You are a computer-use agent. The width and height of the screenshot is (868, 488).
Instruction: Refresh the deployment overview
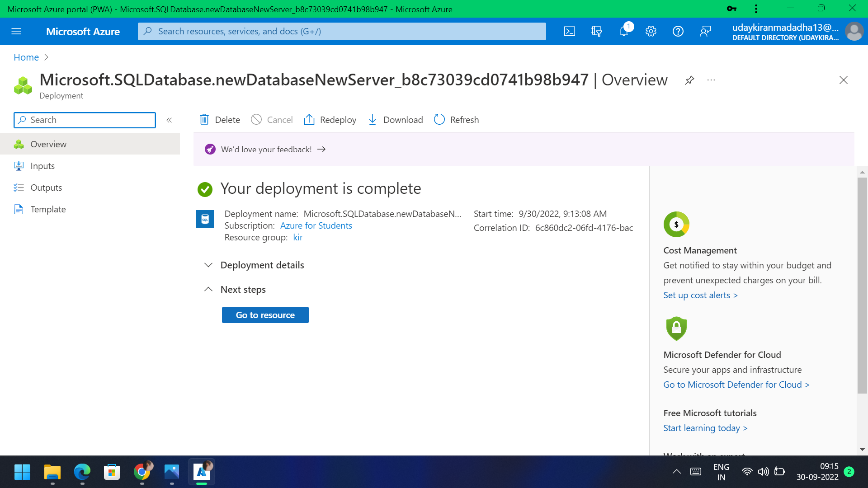[x=456, y=120]
